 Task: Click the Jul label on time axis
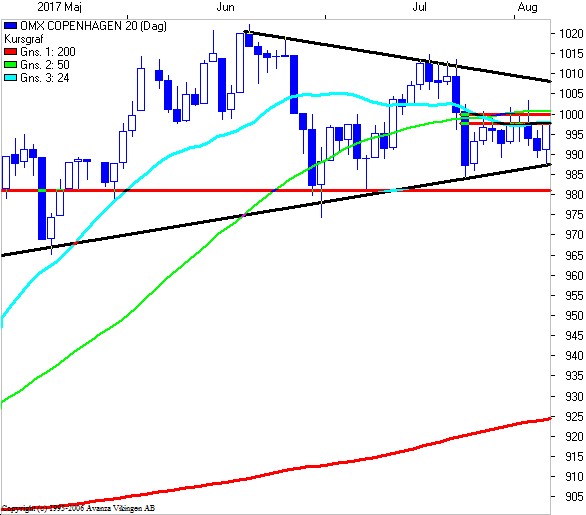click(419, 7)
